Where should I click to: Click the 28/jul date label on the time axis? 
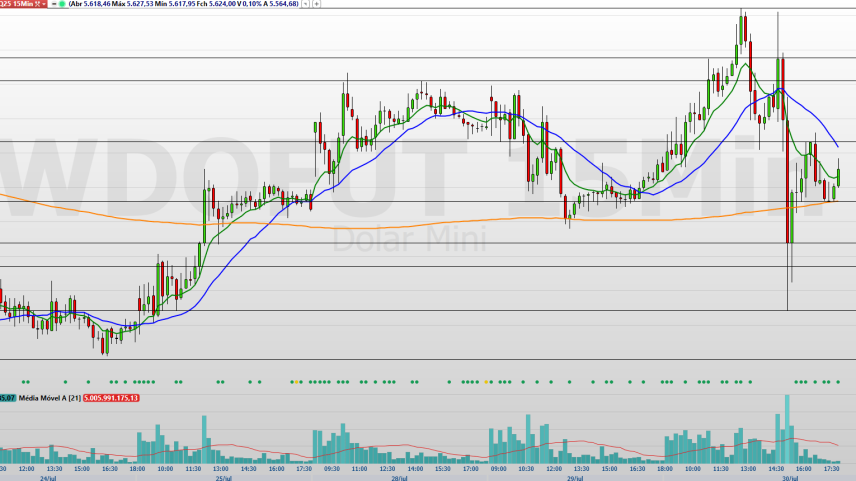click(399, 478)
